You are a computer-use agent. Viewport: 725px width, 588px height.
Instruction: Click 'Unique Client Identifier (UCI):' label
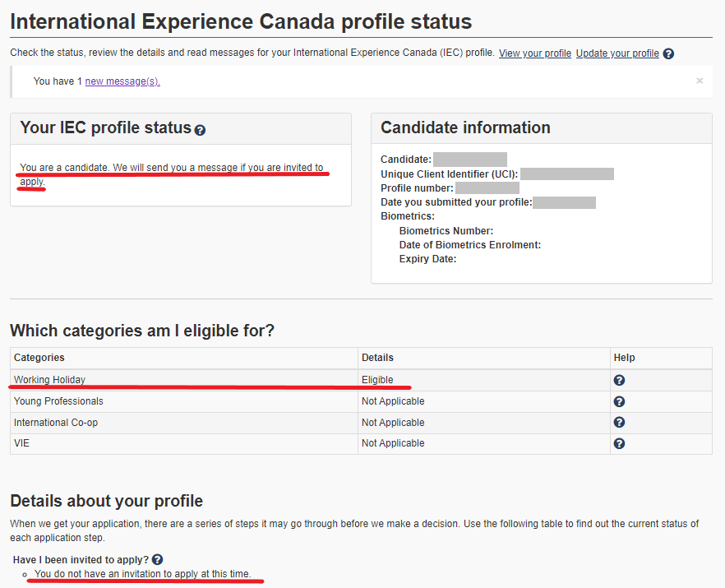[x=450, y=174]
